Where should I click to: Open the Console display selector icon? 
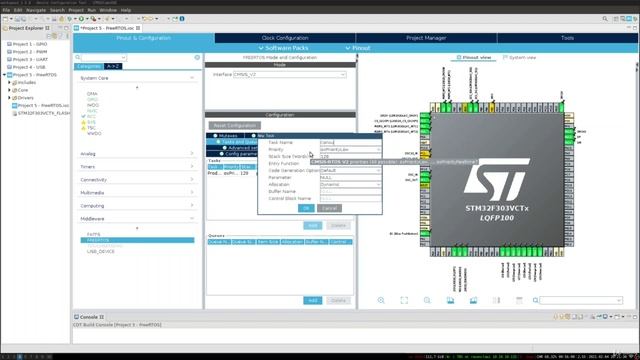(606, 317)
